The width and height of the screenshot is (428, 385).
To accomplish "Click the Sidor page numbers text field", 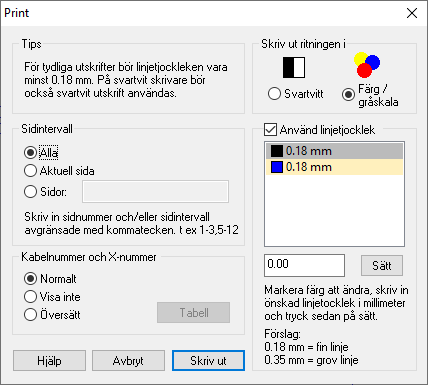I will coord(155,191).
